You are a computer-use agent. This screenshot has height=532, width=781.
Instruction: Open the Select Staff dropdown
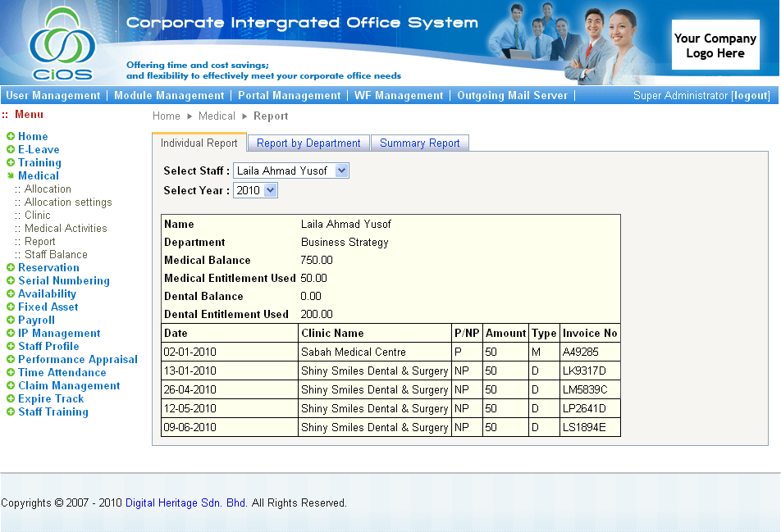tap(291, 171)
